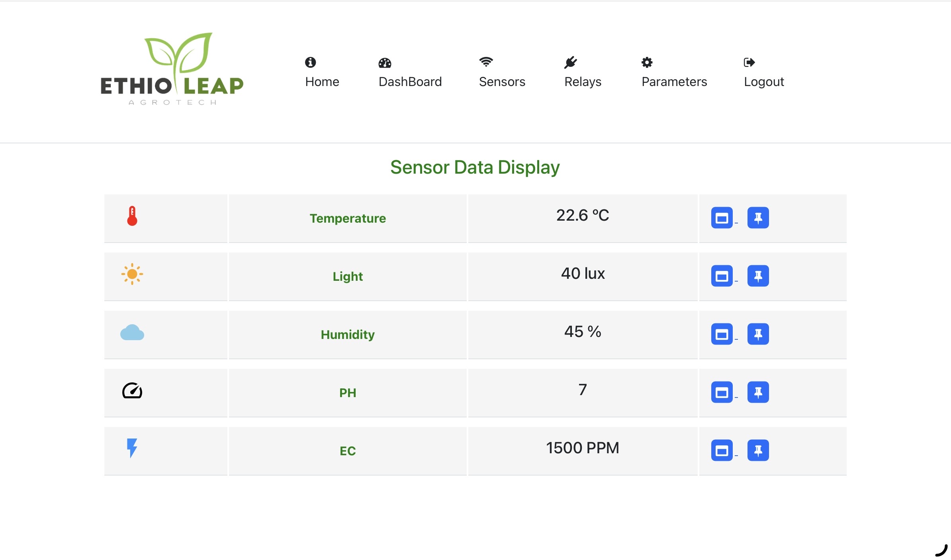Click the 40 lux value
Image resolution: width=951 pixels, height=560 pixels.
(x=583, y=273)
